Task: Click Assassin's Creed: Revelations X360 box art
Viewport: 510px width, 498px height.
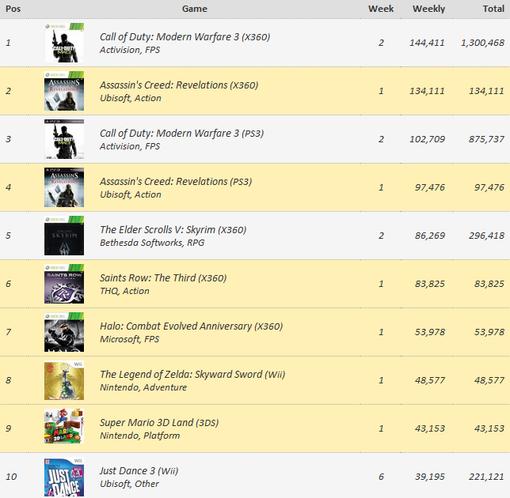Action: click(64, 91)
